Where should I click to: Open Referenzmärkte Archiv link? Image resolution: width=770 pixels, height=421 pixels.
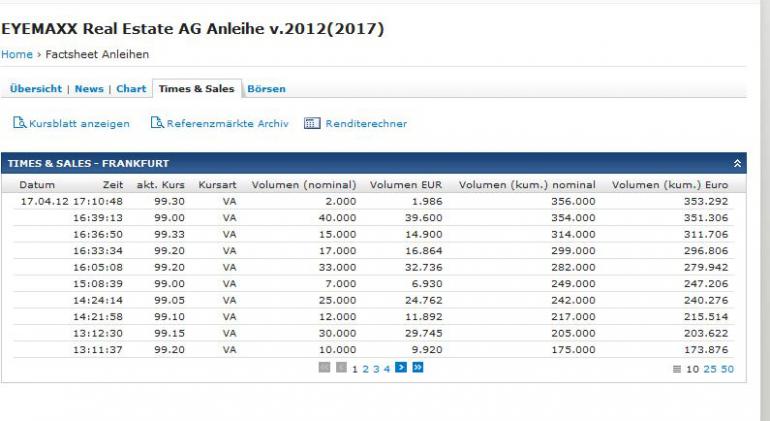pyautogui.click(x=227, y=124)
